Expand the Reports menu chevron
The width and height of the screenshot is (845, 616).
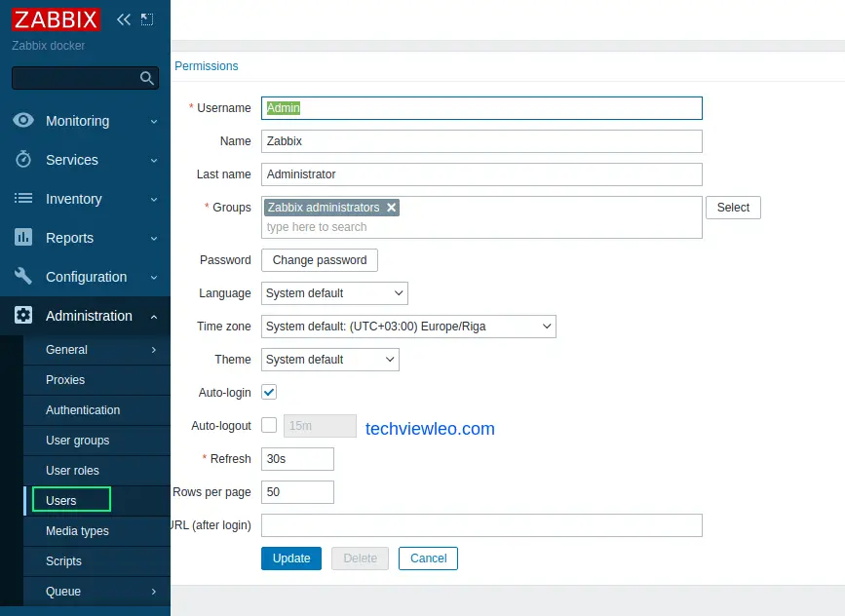(154, 238)
